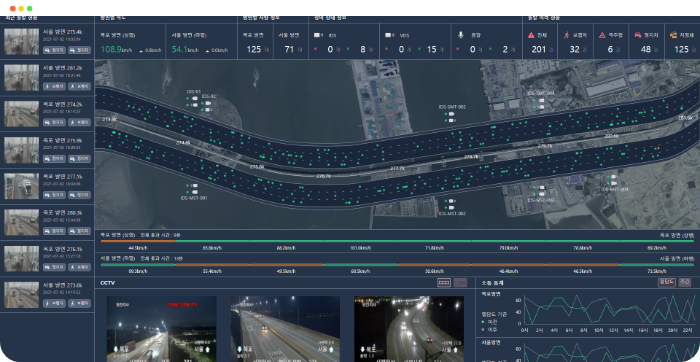Switch traffic statistics to first tab button
The width and height of the screenshot is (700, 362).
click(667, 283)
